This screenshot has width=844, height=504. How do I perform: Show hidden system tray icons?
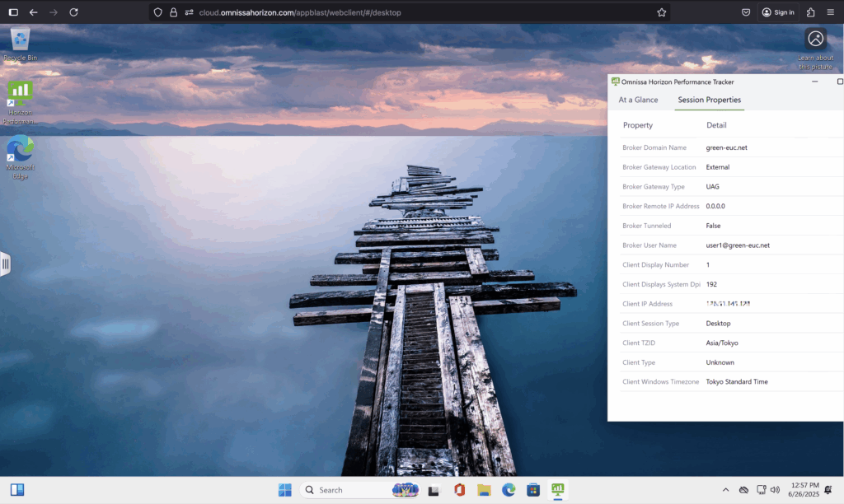pyautogui.click(x=724, y=490)
